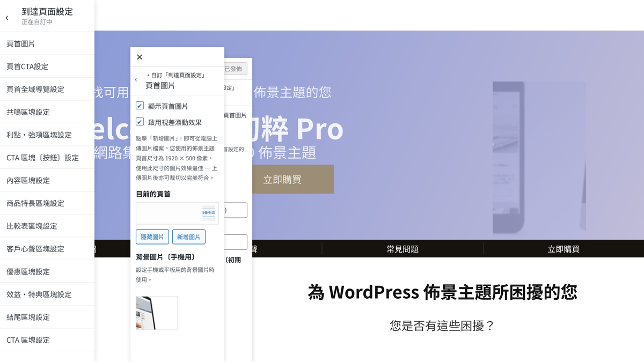Open CTA 區塊〔按鈕〕設定 section
This screenshot has height=362, width=644.
(47, 158)
